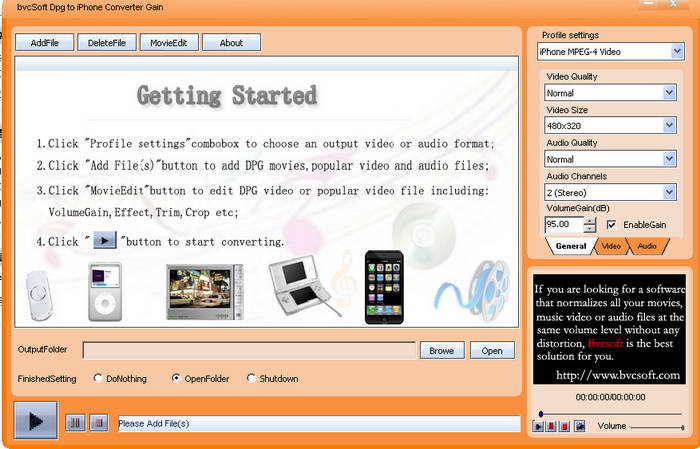
Task: Pause the preview player playback
Action: click(x=551, y=426)
